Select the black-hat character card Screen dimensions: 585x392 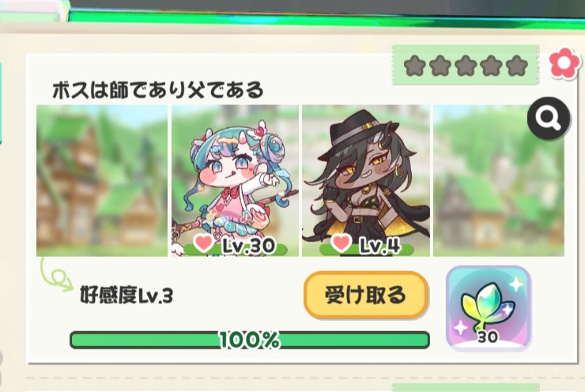(x=365, y=180)
